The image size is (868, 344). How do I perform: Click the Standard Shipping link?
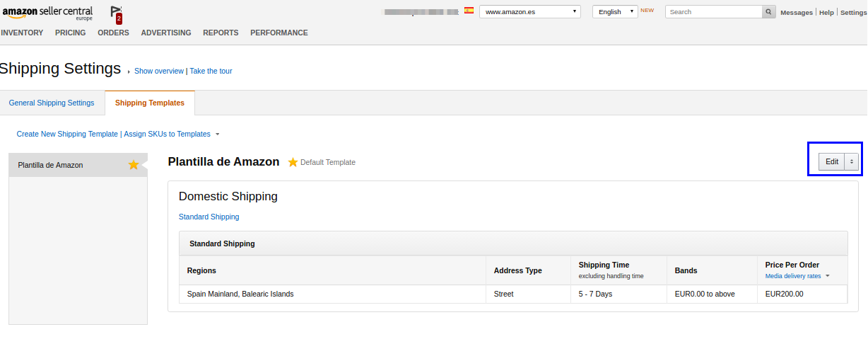(209, 217)
